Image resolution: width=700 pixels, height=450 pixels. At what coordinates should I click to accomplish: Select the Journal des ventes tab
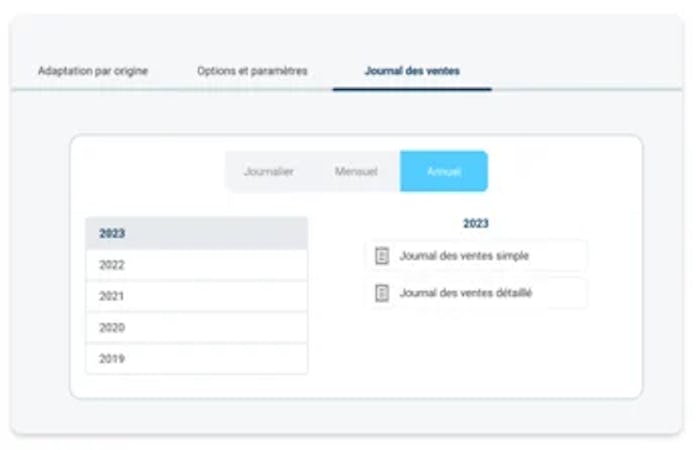(x=412, y=71)
